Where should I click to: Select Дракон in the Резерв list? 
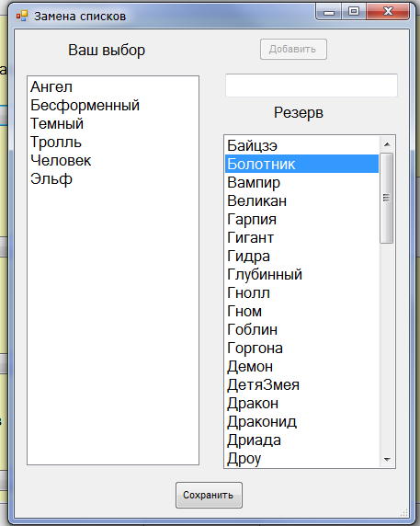coord(301,403)
